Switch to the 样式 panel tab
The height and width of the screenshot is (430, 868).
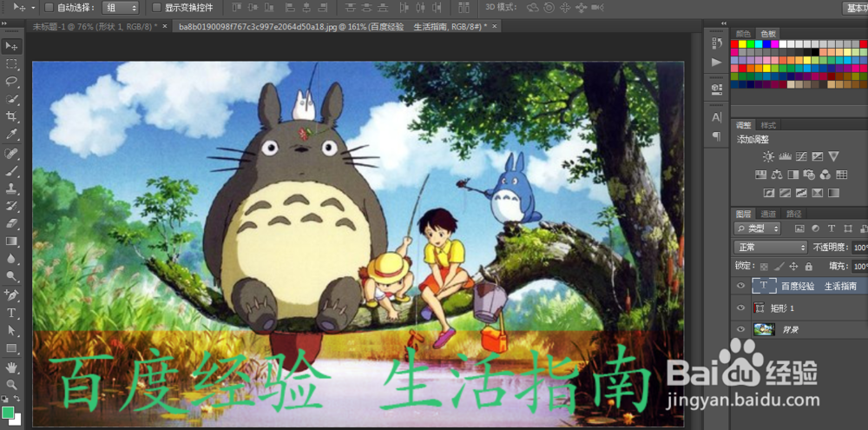(x=768, y=125)
